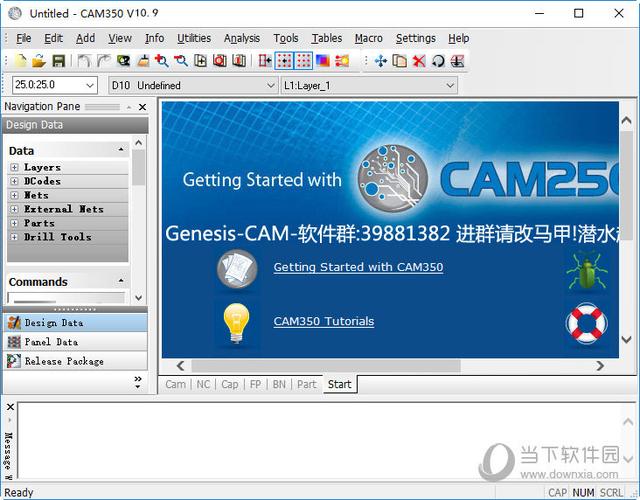Open the File menu
Viewport: 640px width, 500px height.
tap(24, 38)
